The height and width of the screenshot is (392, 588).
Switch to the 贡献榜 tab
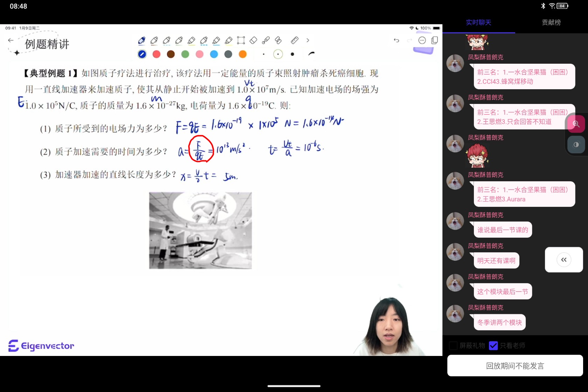click(551, 22)
